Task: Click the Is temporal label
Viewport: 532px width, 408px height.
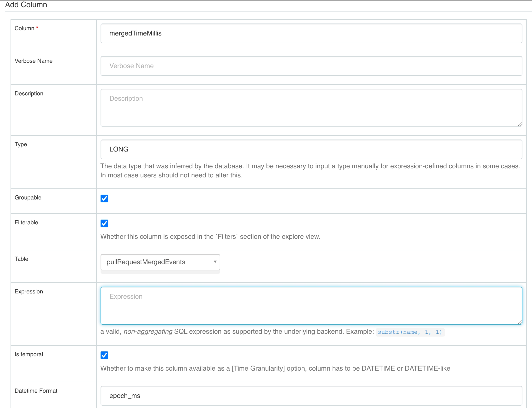Action: point(29,354)
